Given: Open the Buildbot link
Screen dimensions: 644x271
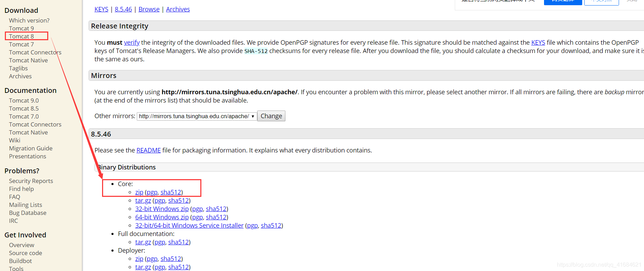Looking at the screenshot, I should pos(20,261).
